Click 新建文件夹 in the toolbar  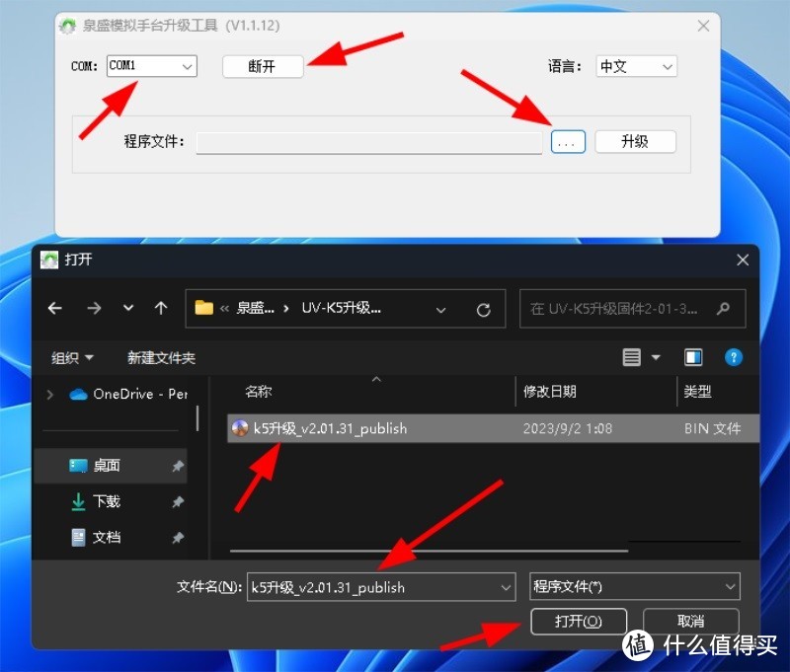coord(161,357)
